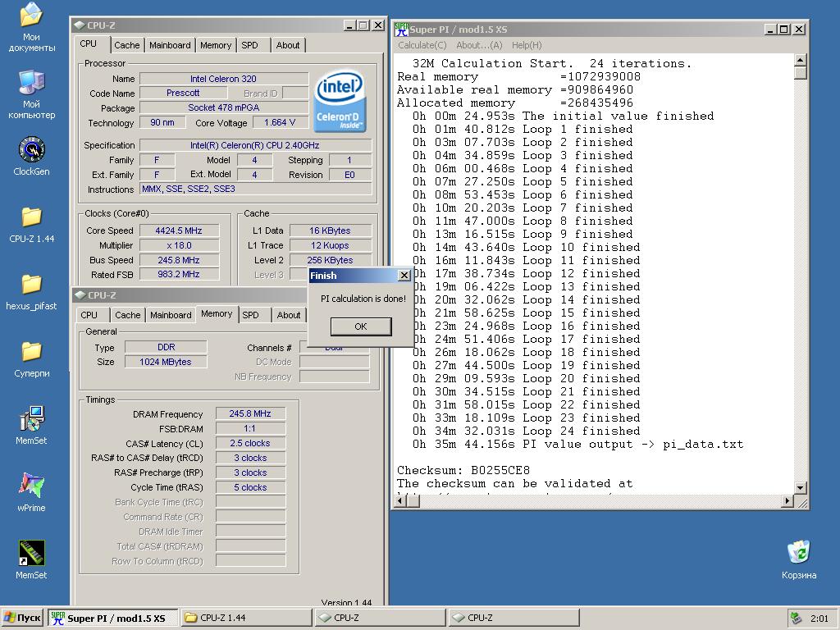Confirm the Finish dialog with OK

click(361, 326)
